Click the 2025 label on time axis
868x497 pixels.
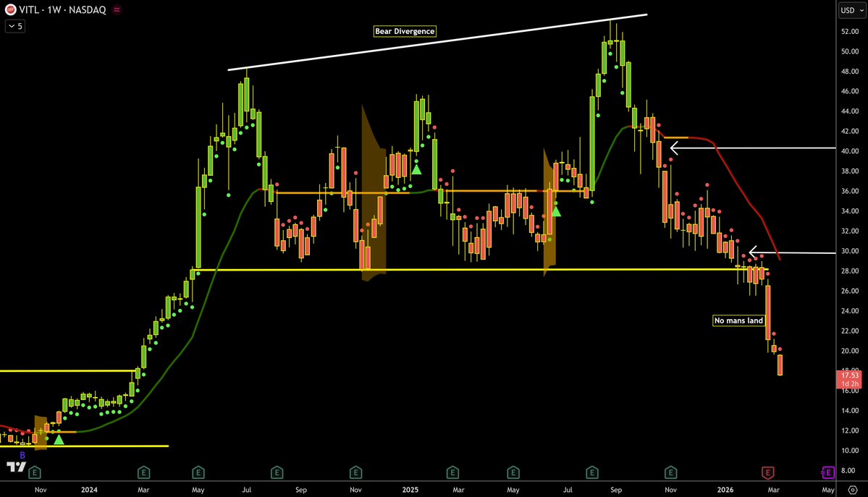click(x=410, y=490)
